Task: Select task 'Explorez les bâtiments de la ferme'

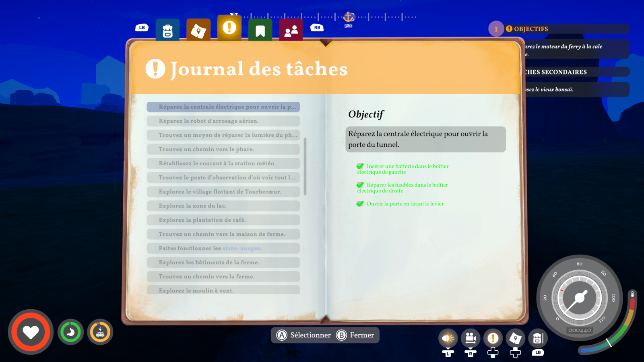Action: (223, 262)
